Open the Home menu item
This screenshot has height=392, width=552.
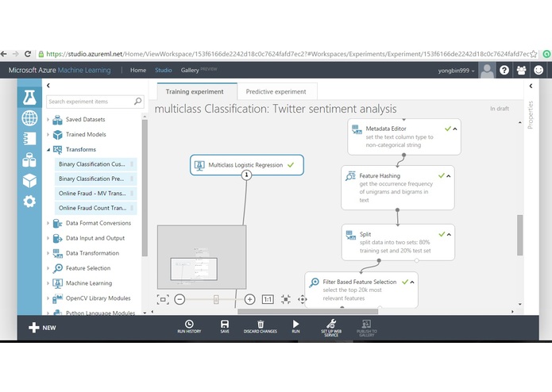(138, 71)
